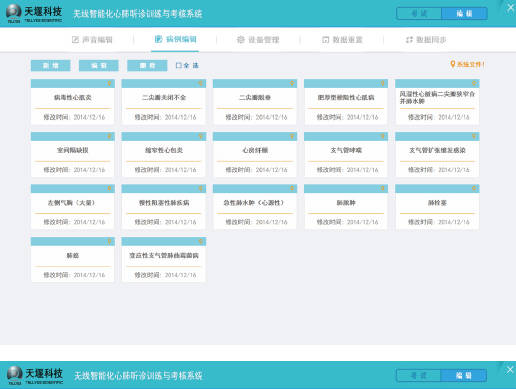Click the 新增 button
Image resolution: width=516 pixels, height=389 pixels.
click(x=50, y=66)
